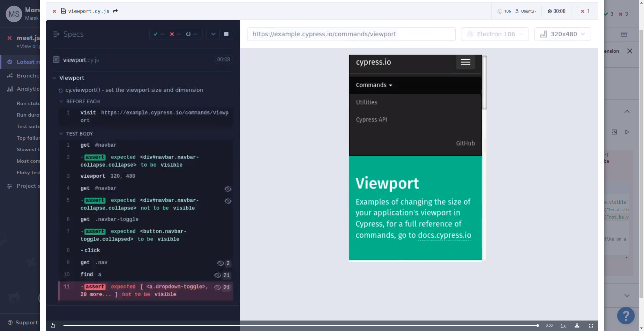Click the share arrow next to viewport.cy.js
The height and width of the screenshot is (331, 644).
coord(115,11)
